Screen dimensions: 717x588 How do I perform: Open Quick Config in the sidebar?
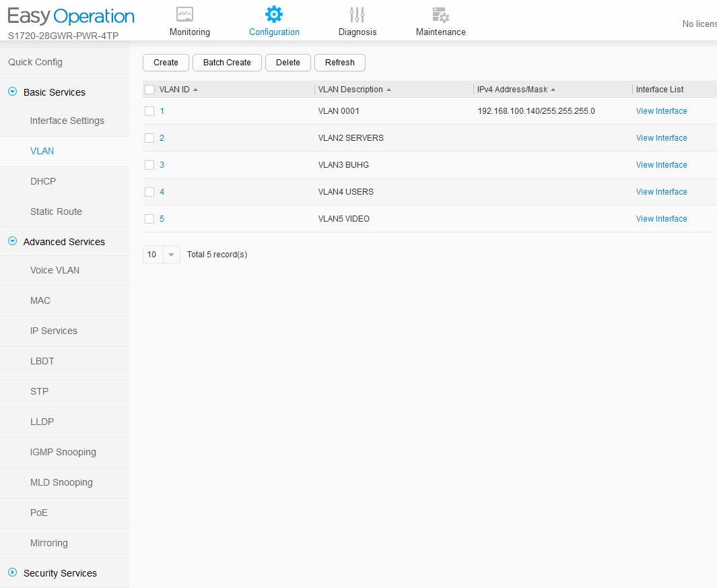[35, 62]
